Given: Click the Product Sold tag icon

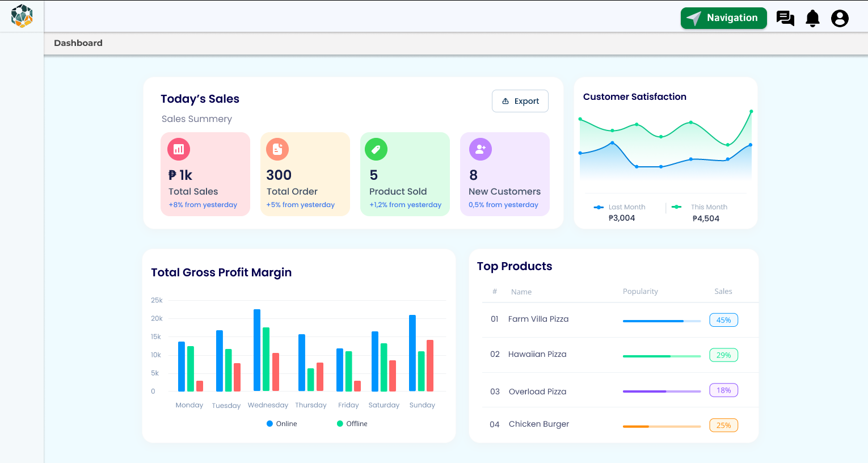Looking at the screenshot, I should [x=376, y=149].
